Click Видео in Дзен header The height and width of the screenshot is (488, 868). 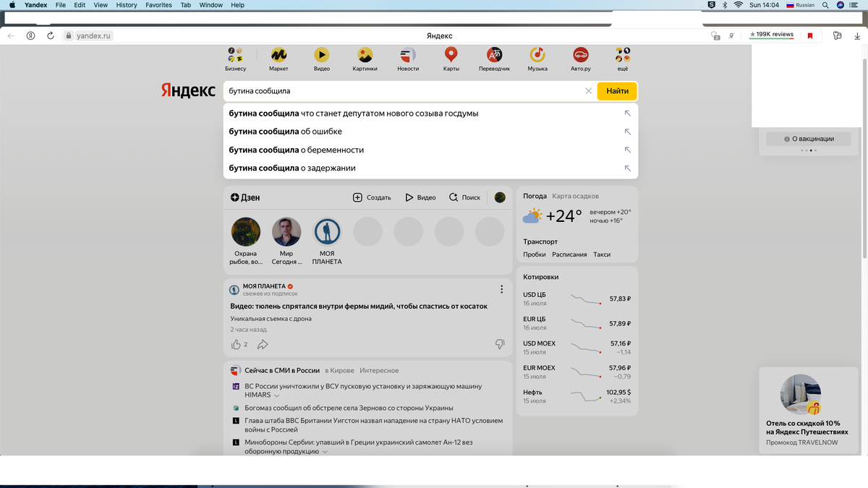[420, 197]
